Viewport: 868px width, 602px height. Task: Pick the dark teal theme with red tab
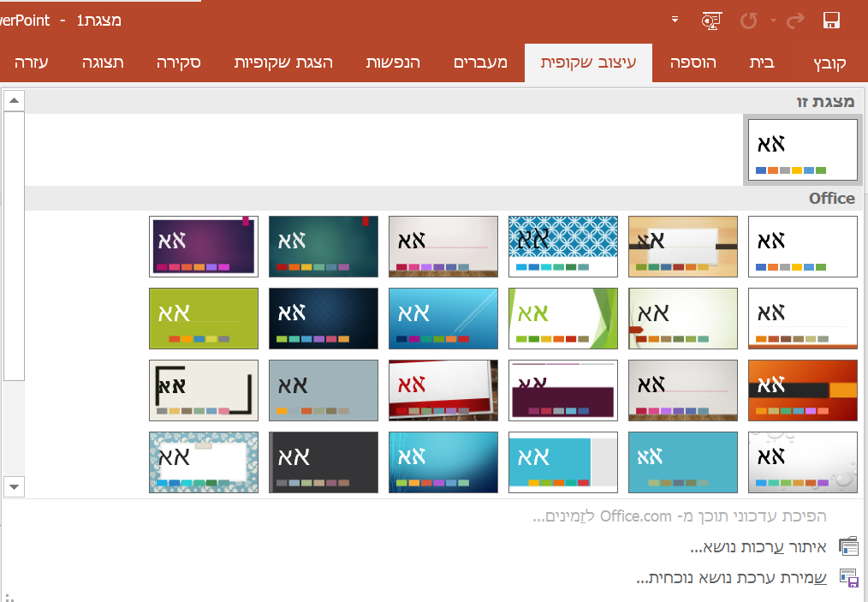coord(324,247)
